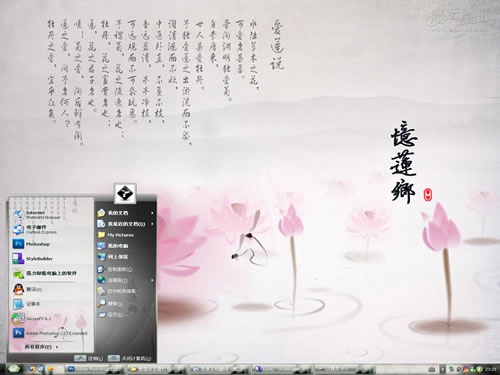500x375 pixels.
Task: Open 网上邻居 network places
Action: click(x=126, y=257)
